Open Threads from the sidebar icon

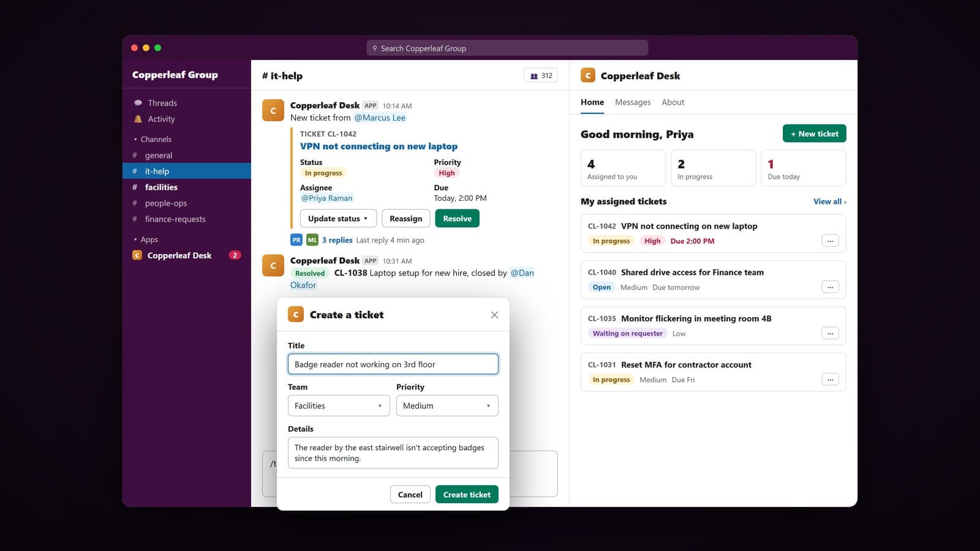pos(138,103)
